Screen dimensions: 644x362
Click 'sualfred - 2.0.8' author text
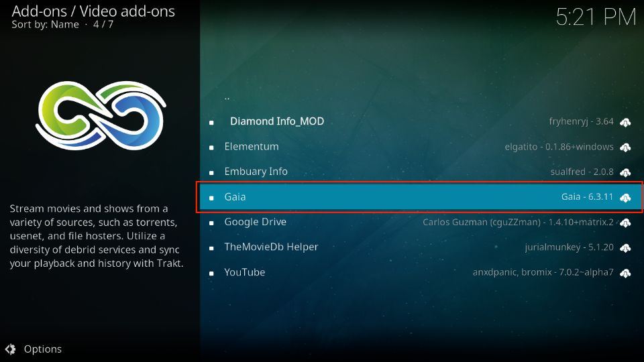point(582,172)
